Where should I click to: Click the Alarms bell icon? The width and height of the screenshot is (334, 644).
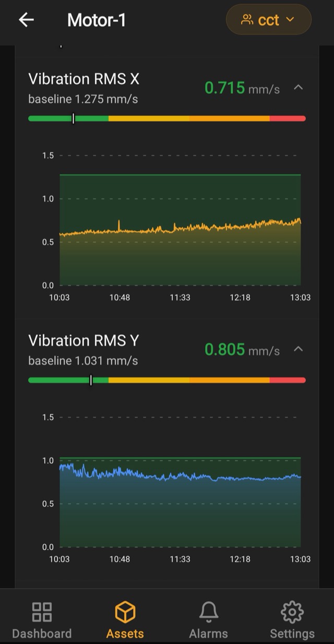coord(208,612)
